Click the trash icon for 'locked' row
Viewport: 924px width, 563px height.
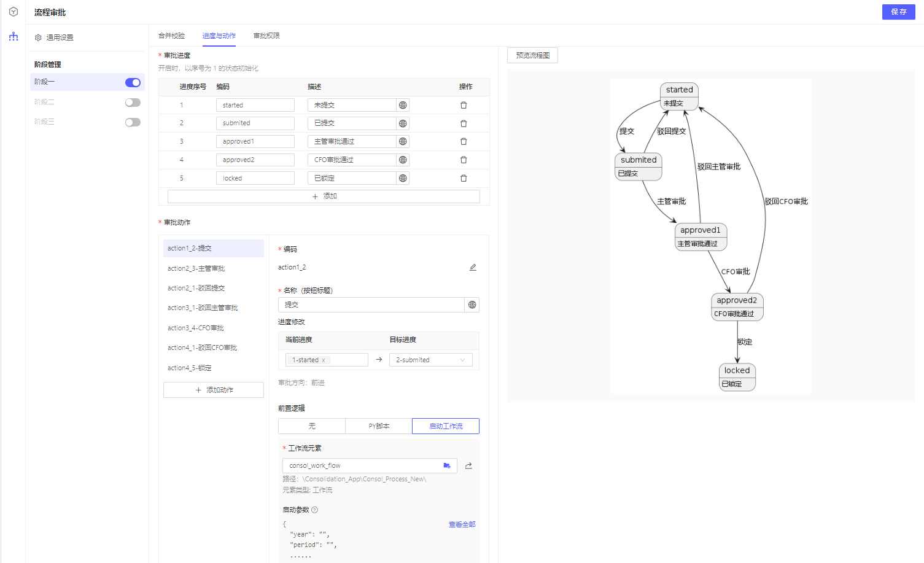(x=464, y=178)
